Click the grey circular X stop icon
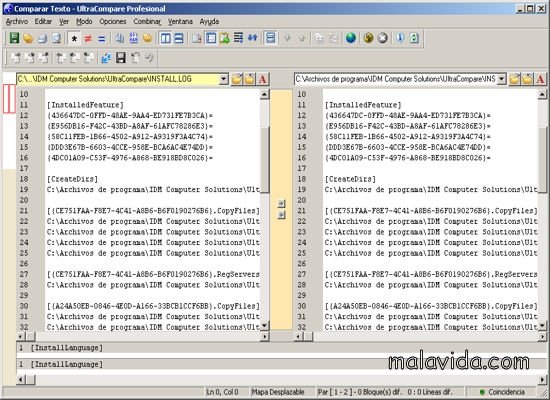The height and width of the screenshot is (400, 550). click(383, 38)
